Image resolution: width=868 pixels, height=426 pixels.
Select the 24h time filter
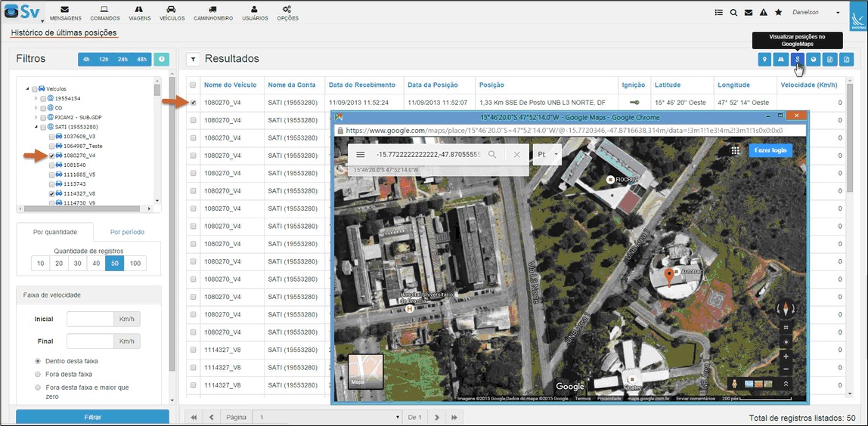123,59
